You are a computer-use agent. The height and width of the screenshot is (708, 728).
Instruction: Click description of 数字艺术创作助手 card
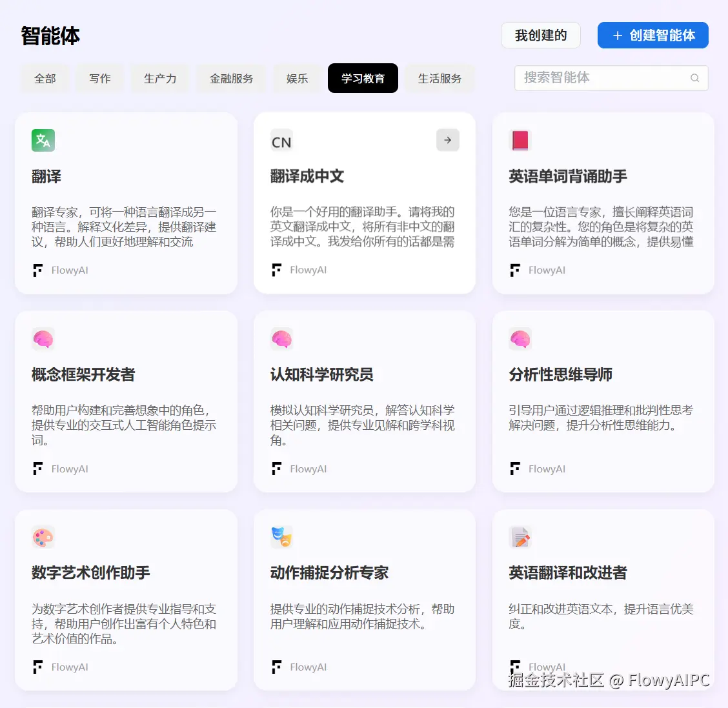tap(124, 624)
